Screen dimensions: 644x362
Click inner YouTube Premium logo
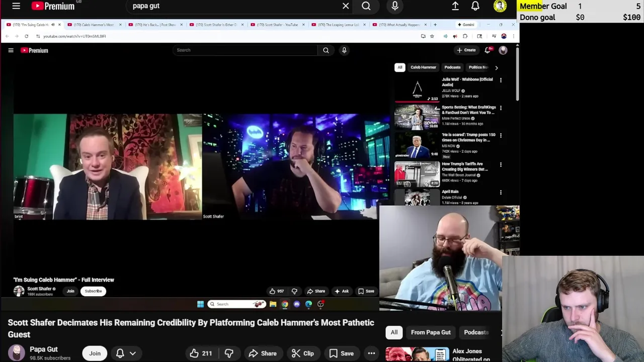[34, 50]
